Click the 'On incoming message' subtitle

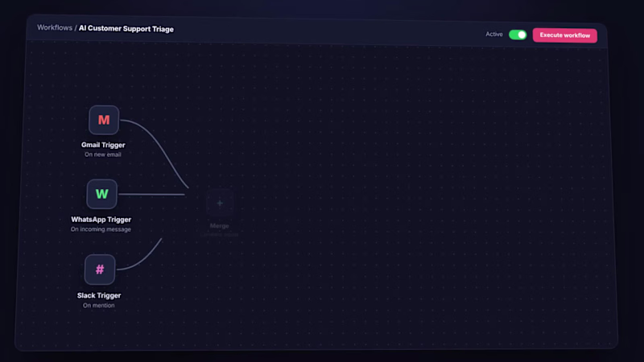(101, 229)
